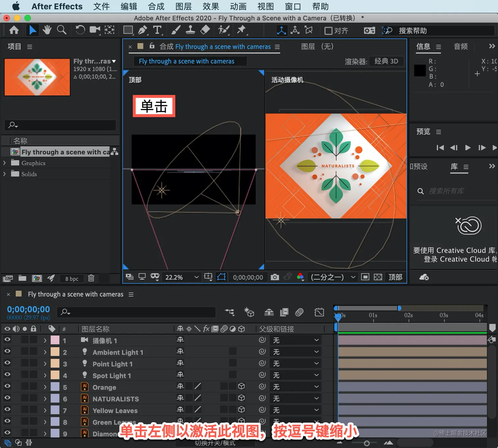Open parent dropdown for Ambient Light 1

pyautogui.click(x=295, y=352)
